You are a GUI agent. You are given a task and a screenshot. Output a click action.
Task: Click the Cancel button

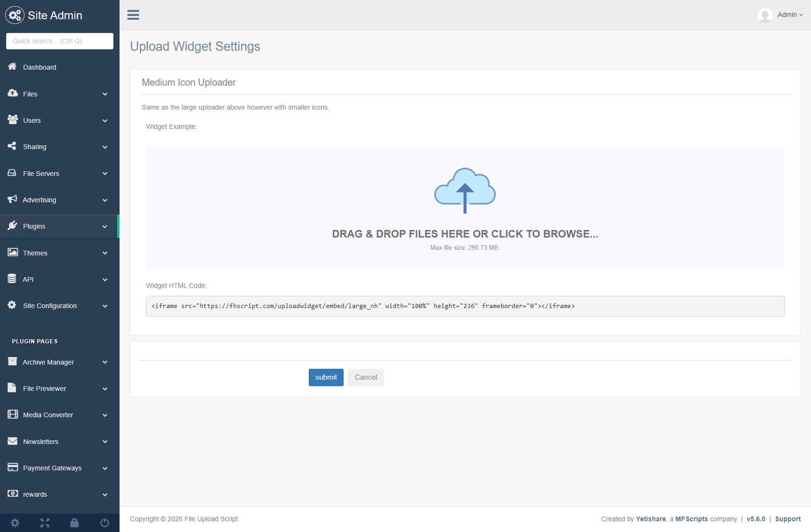pyautogui.click(x=366, y=377)
